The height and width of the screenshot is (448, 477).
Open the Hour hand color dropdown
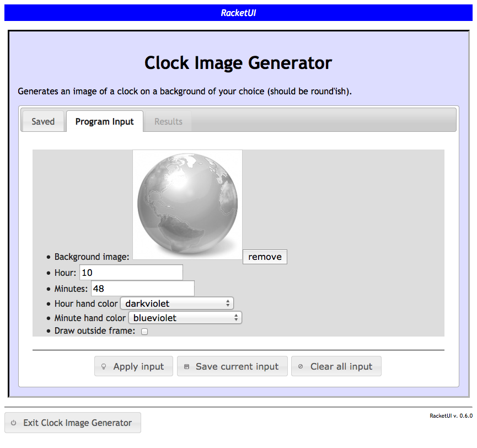pyautogui.click(x=177, y=303)
